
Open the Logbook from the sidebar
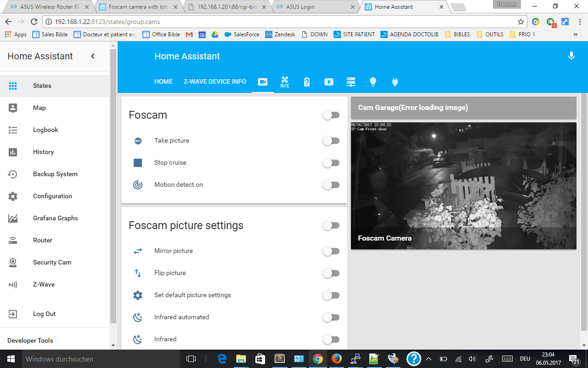click(x=45, y=130)
